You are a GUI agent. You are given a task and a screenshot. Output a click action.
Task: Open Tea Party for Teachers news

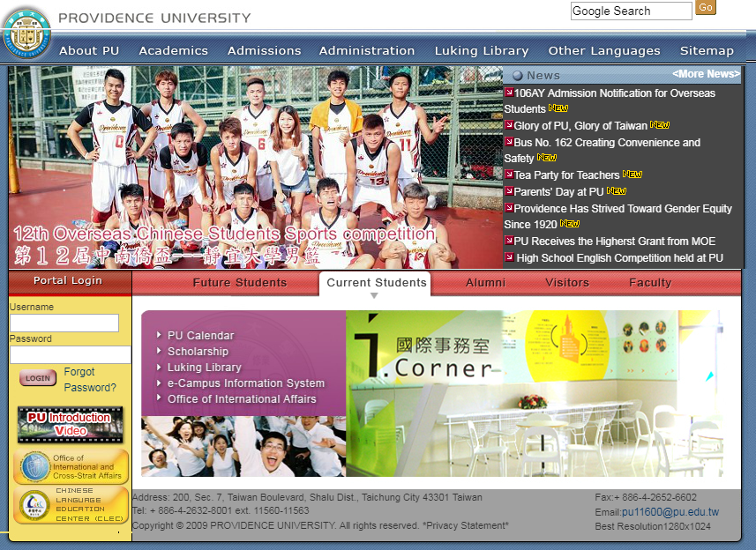[566, 175]
